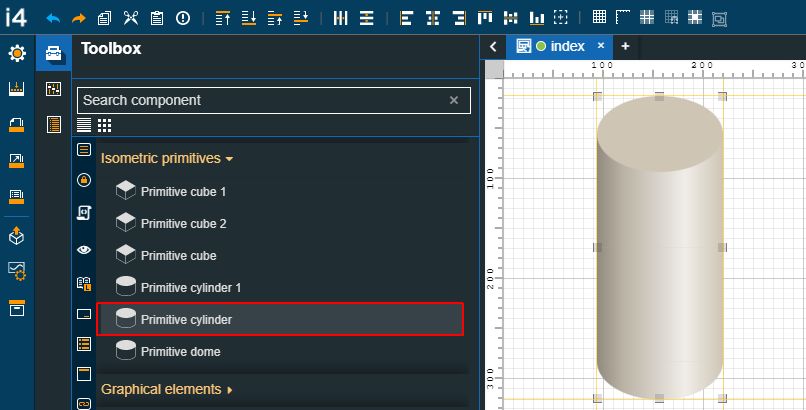Click the i4 logo
806x410 pixels.
16,17
